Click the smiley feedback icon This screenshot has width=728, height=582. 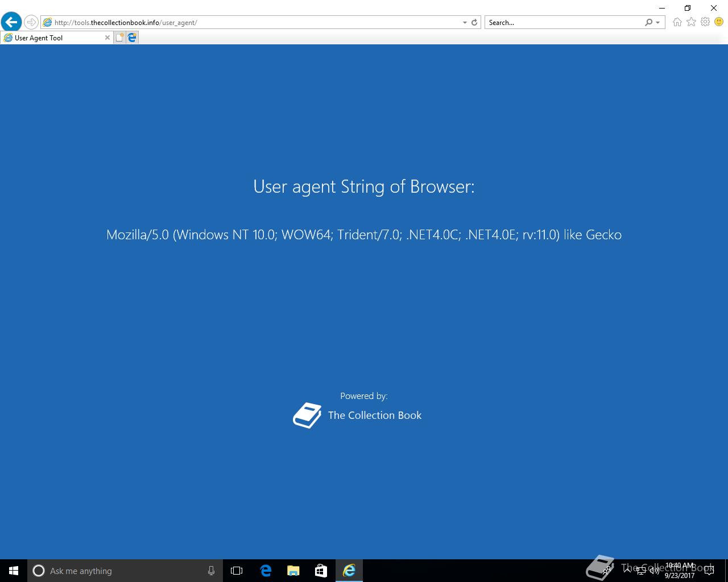[x=719, y=22]
